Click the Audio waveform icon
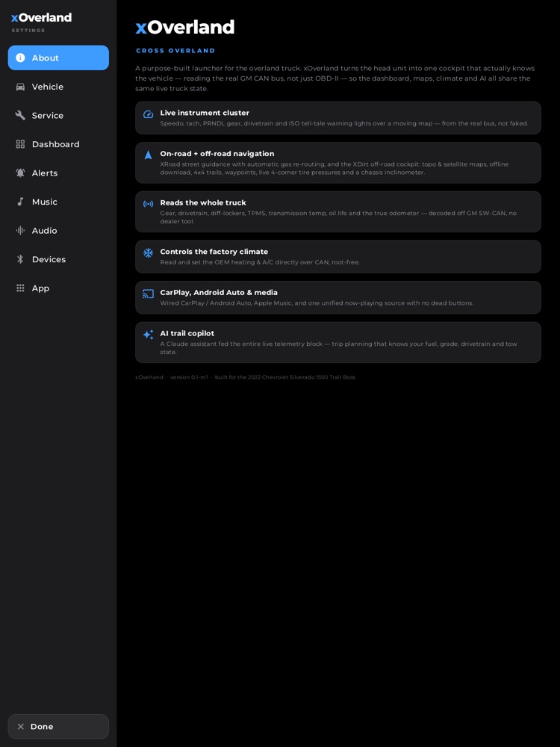This screenshot has height=747, width=560. [20, 231]
